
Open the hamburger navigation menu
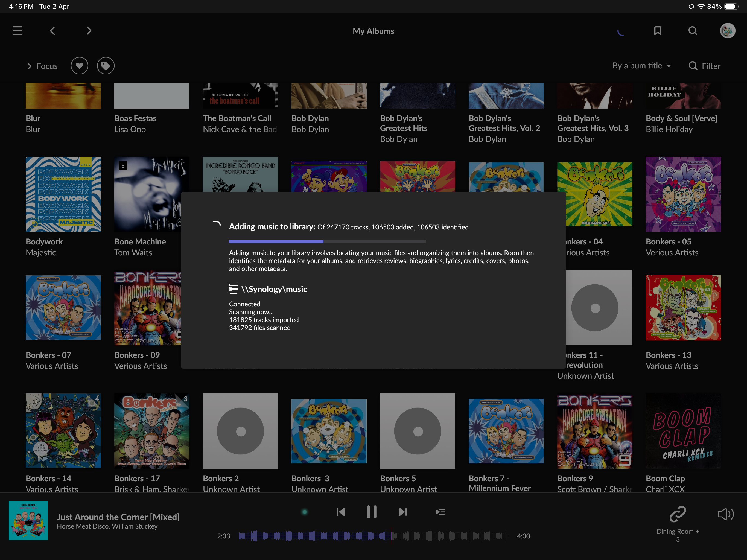[x=17, y=31]
